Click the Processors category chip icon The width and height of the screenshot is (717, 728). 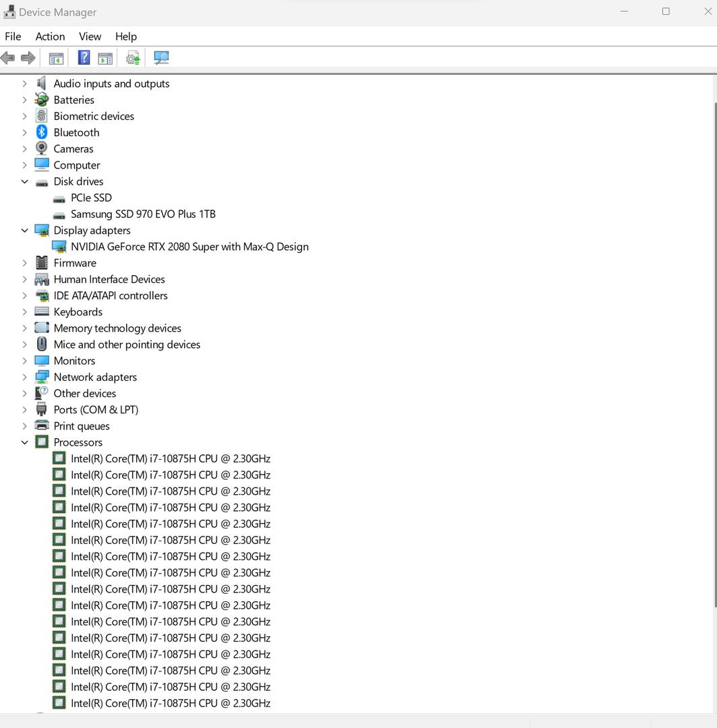pos(42,442)
